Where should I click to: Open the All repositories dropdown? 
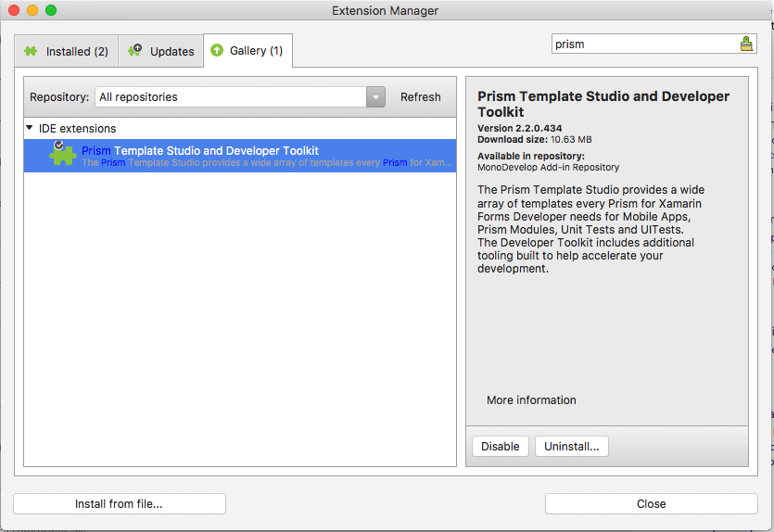239,97
